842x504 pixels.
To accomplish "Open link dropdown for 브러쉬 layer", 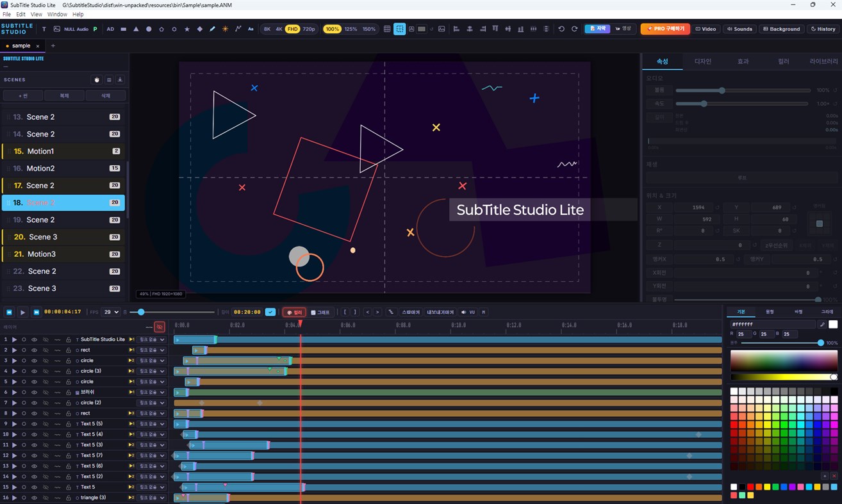I will click(153, 392).
